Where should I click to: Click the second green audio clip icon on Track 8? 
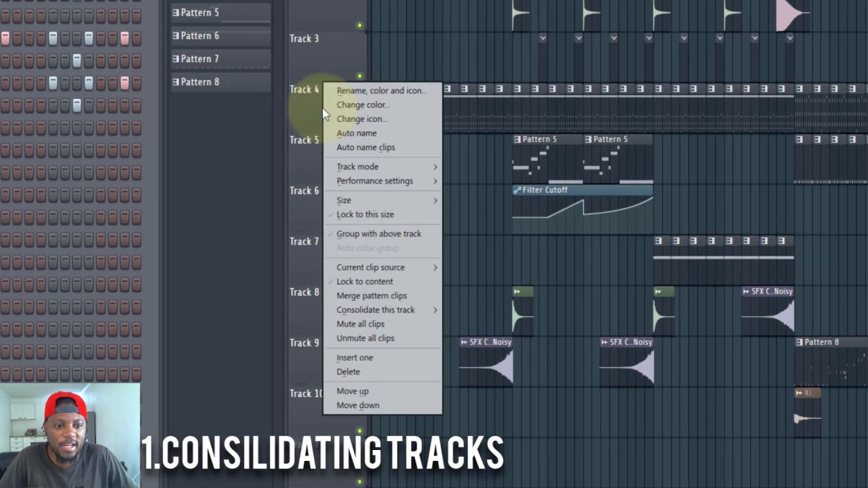tap(658, 291)
